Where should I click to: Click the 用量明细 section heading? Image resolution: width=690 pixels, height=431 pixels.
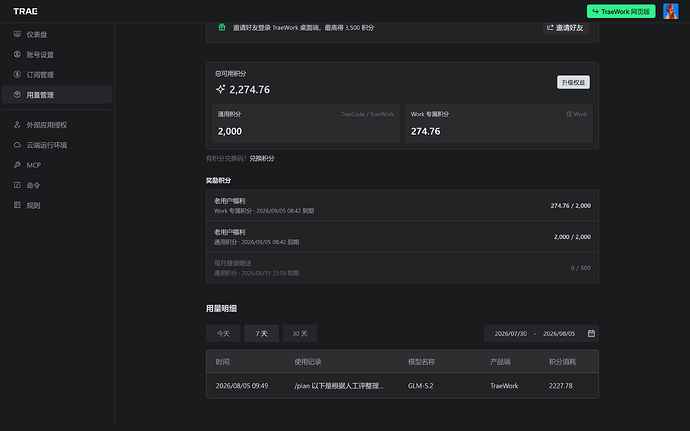coord(221,309)
